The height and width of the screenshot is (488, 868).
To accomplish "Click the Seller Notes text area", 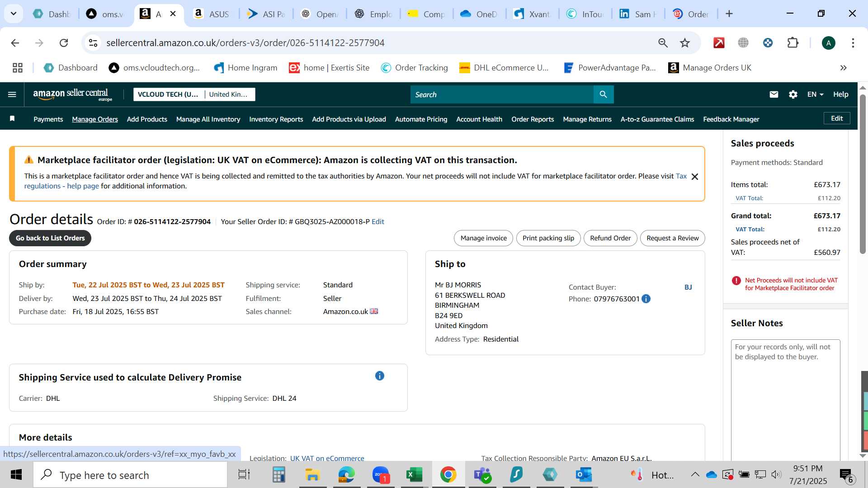I will pyautogui.click(x=785, y=400).
